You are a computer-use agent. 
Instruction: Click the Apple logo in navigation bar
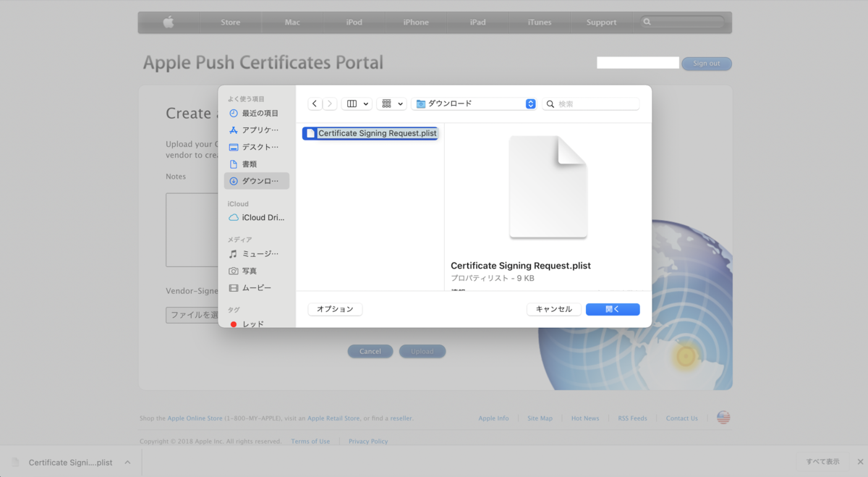tap(169, 22)
